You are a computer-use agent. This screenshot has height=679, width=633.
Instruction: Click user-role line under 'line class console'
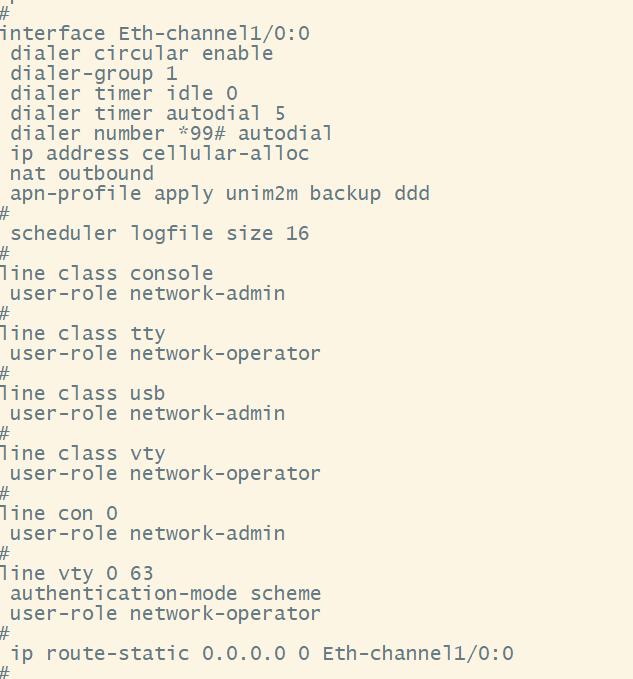(148, 294)
